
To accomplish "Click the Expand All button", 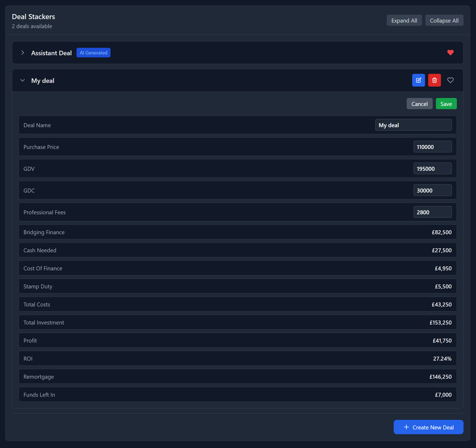I will [x=404, y=20].
